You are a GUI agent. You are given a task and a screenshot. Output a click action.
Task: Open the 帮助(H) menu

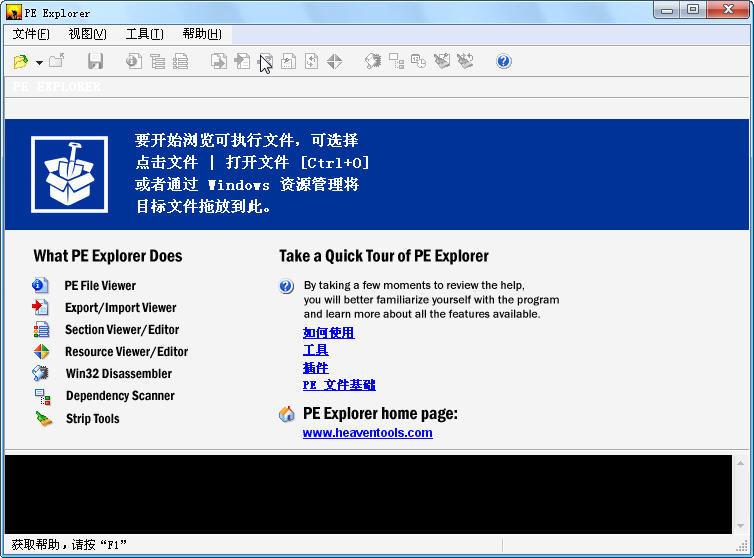click(202, 34)
